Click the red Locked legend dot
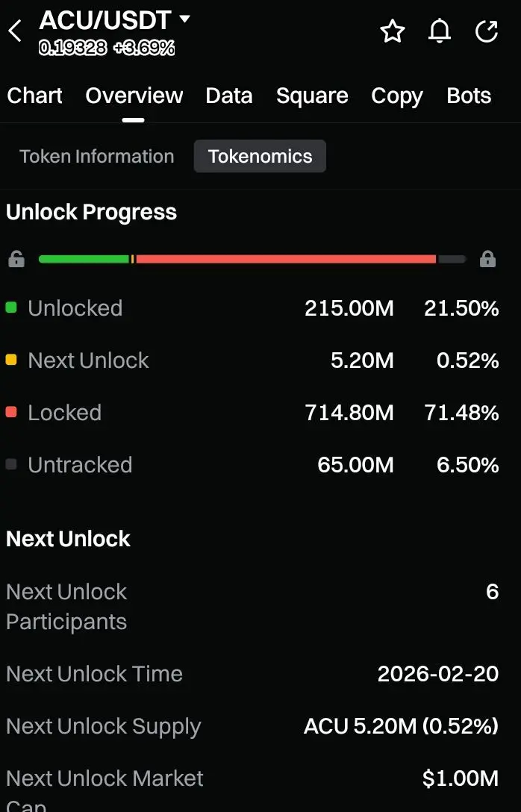The width and height of the screenshot is (521, 812). tap(11, 412)
